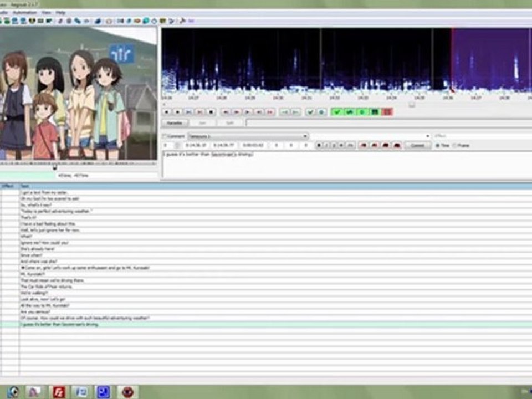Toggle the spectrum analyzer mode icon
532x399 pixels.
click(375, 111)
